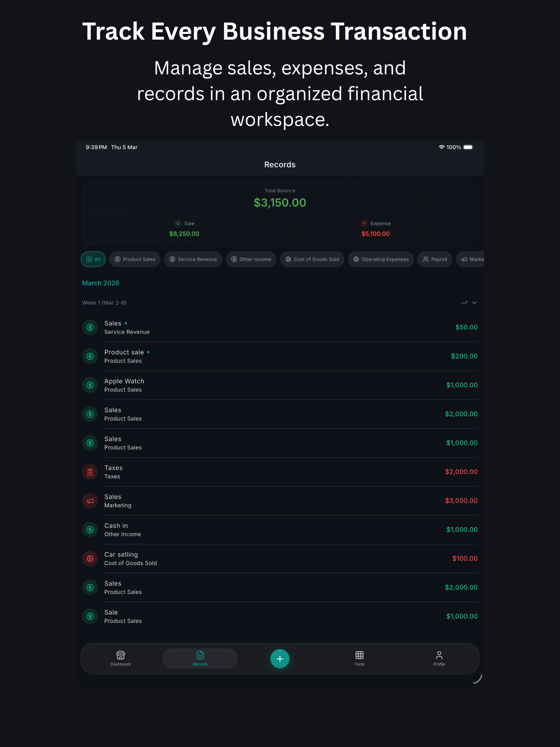Filter by Cost of Goods Sold chip
This screenshot has width=560, height=747.
point(312,259)
